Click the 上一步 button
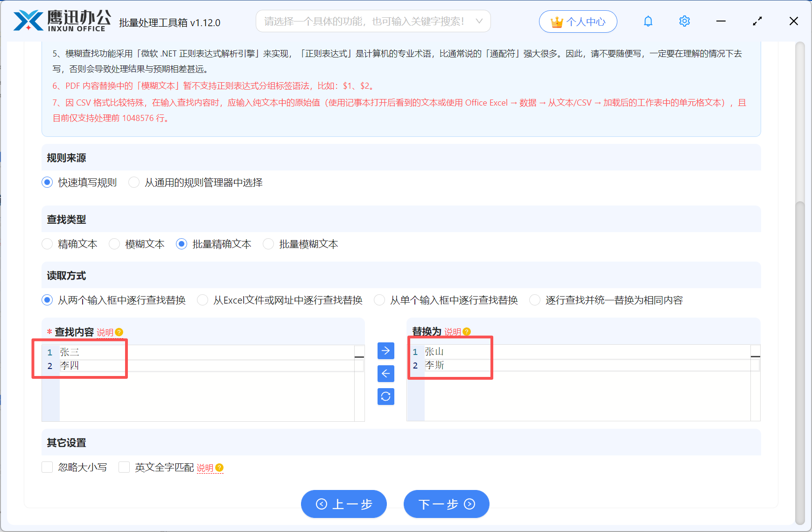 [344, 504]
